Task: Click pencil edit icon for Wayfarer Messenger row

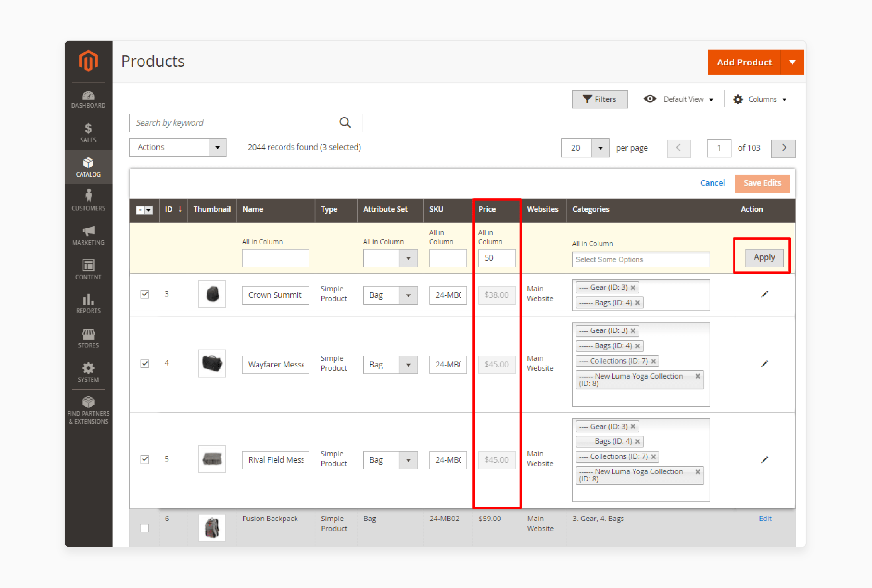Action: pos(764,363)
